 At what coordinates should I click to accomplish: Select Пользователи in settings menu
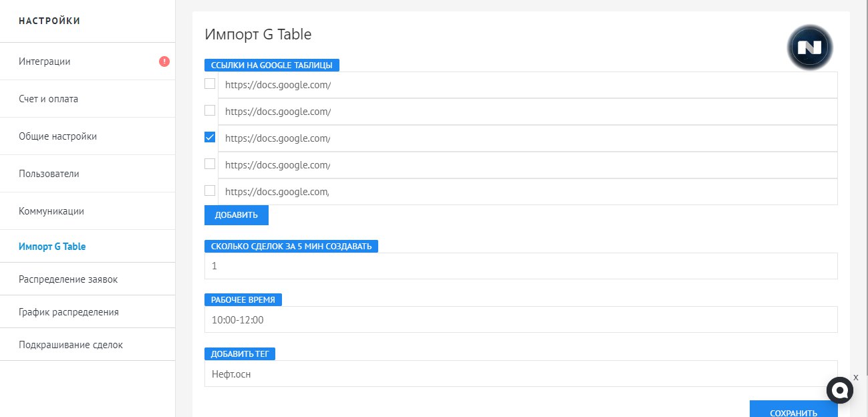tap(49, 174)
